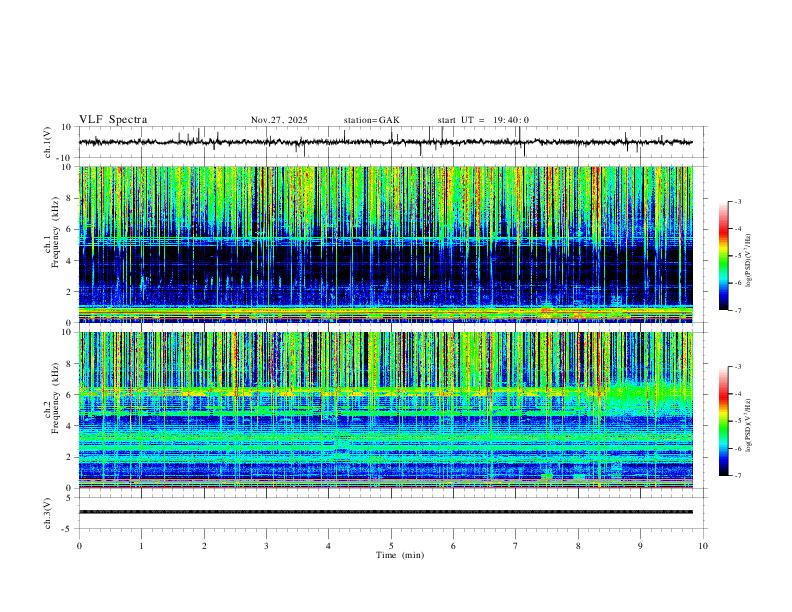Click inside the ch.1 spectrogram panel
The height and width of the screenshot is (612, 792).
click(385, 244)
